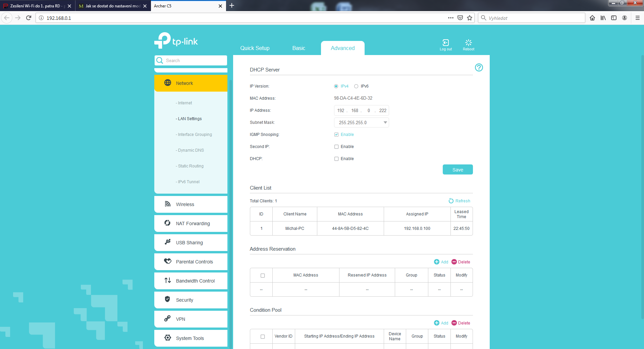Select the IPv6 radio button

(x=356, y=86)
